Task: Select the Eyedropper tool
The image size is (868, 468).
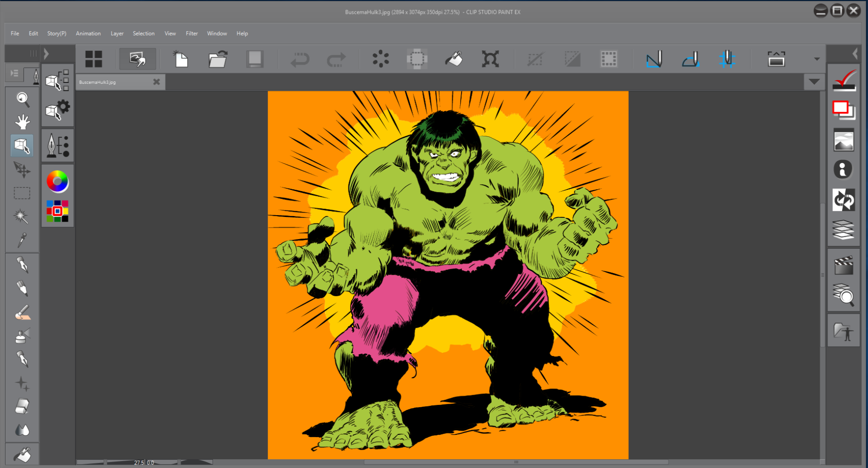Action: (x=22, y=240)
